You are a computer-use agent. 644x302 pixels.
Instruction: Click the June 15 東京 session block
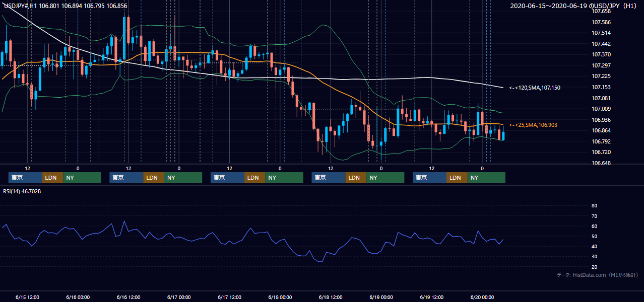point(25,178)
